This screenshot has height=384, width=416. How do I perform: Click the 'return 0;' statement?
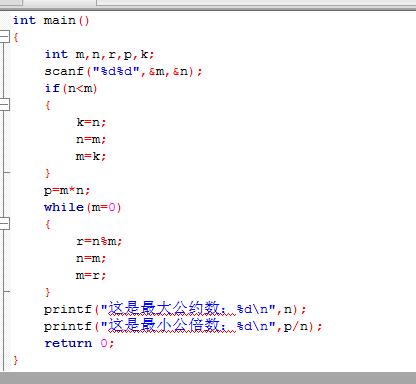[79, 343]
